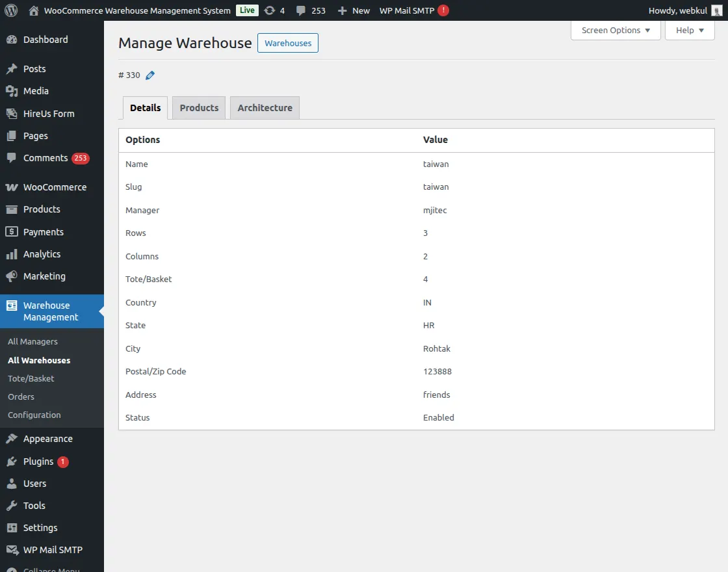Image resolution: width=728 pixels, height=572 pixels.
Task: Click the Slug row label
Action: click(x=134, y=187)
